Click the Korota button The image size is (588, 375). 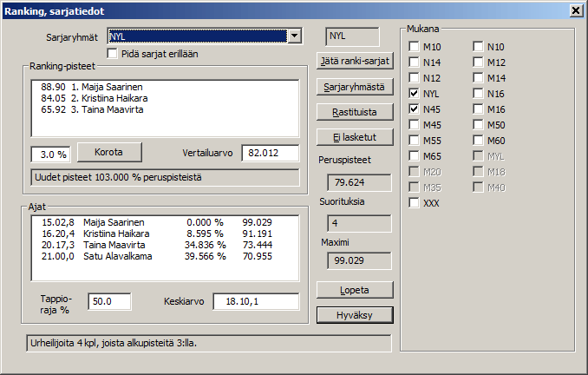pyautogui.click(x=109, y=151)
